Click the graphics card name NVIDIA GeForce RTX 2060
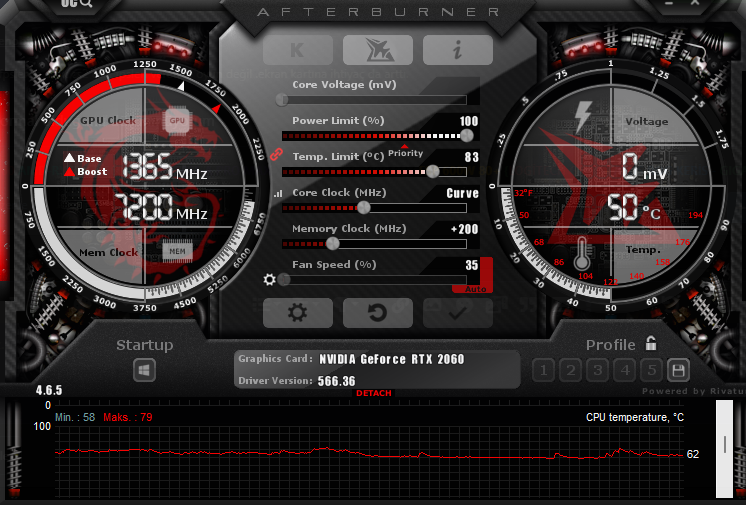 392,359
